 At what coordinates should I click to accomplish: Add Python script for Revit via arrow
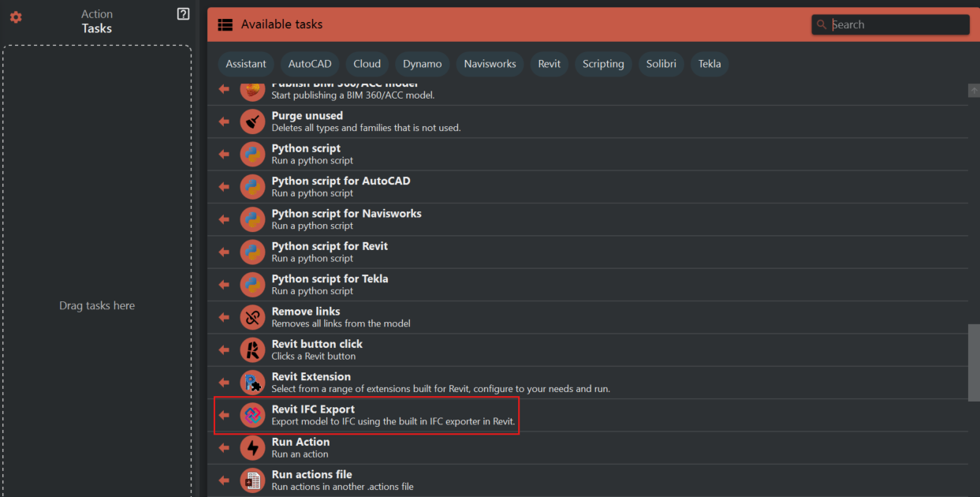[224, 252]
